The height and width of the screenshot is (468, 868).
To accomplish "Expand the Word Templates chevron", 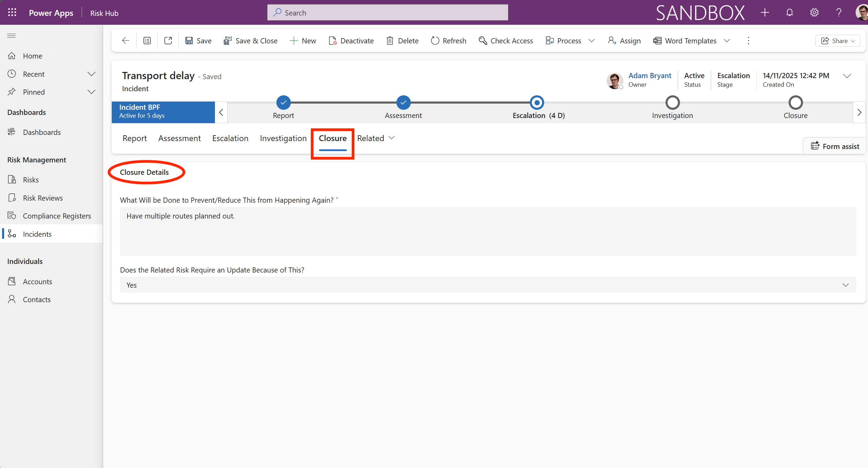I will (x=726, y=41).
